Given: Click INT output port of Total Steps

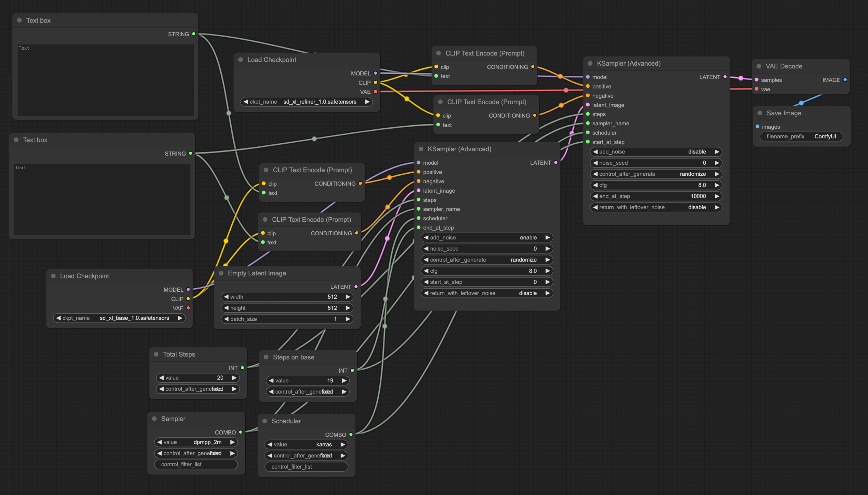Looking at the screenshot, I should click(x=242, y=368).
